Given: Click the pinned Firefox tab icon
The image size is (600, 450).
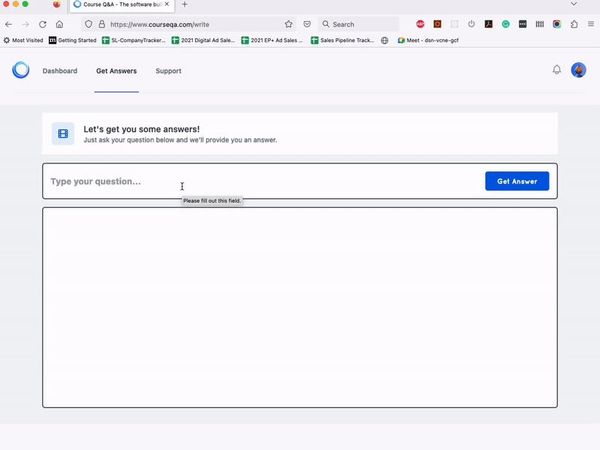Looking at the screenshot, I should point(57,5).
